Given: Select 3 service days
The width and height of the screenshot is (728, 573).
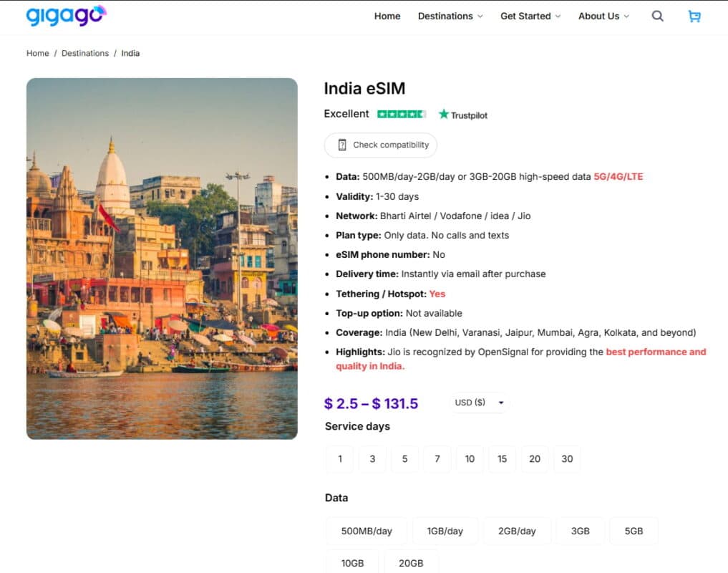Looking at the screenshot, I should (372, 459).
